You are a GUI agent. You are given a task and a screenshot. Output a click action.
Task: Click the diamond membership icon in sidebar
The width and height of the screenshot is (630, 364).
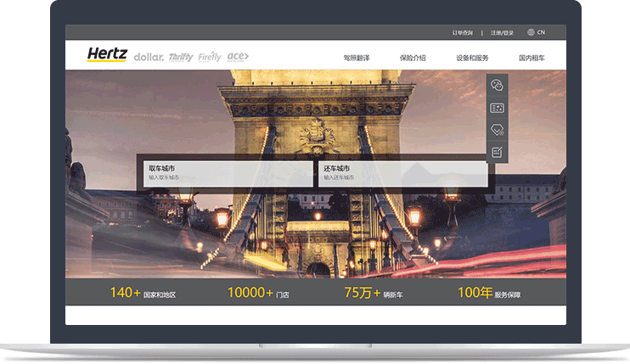(498, 130)
